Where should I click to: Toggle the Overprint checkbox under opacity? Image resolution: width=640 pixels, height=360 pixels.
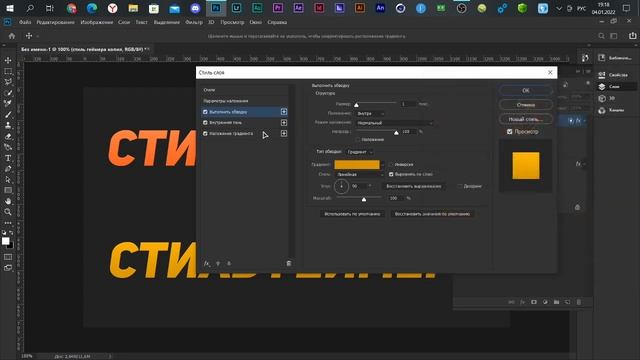[x=358, y=140]
